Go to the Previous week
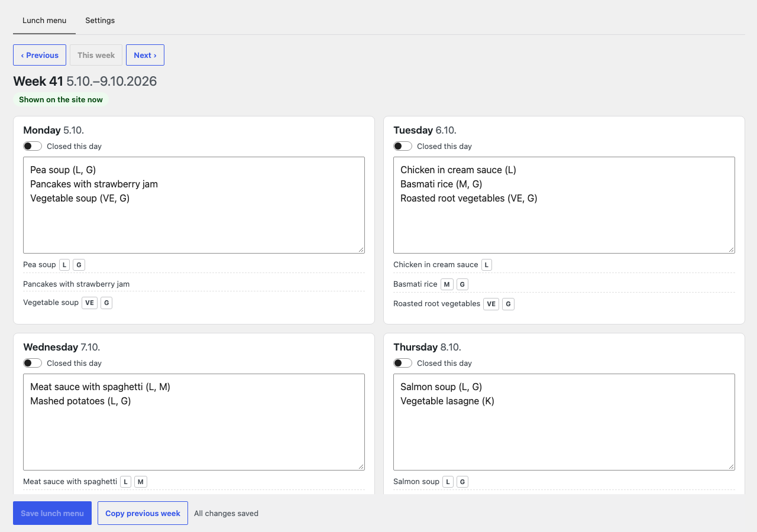Image resolution: width=757 pixels, height=532 pixels. point(40,55)
